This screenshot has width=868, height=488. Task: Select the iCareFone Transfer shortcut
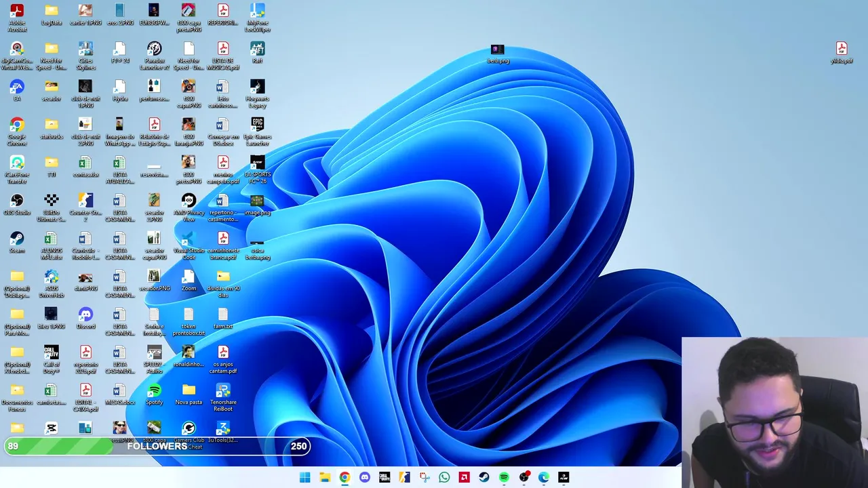[x=17, y=169]
